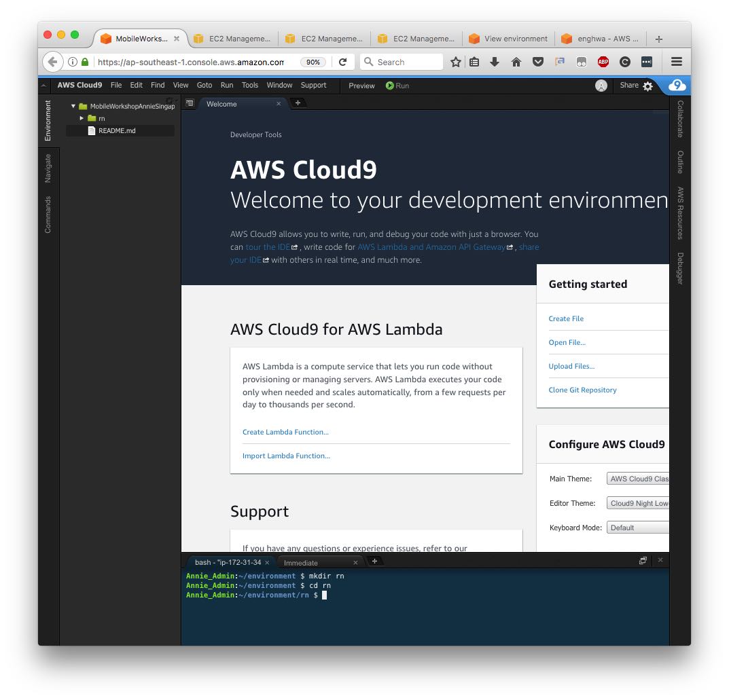The image size is (729, 700).
Task: Click Upload Files... link
Action: (x=571, y=366)
